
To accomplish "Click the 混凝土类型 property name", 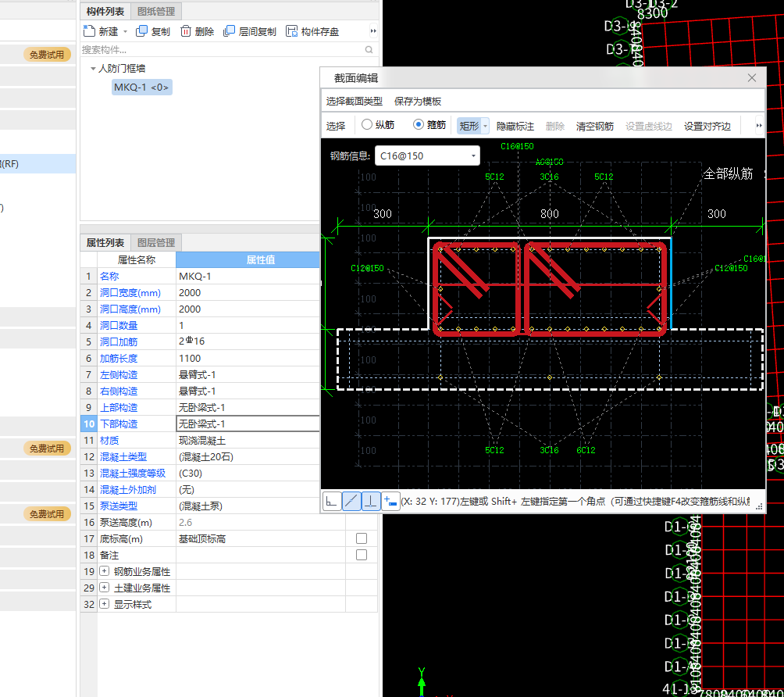I will 123,457.
